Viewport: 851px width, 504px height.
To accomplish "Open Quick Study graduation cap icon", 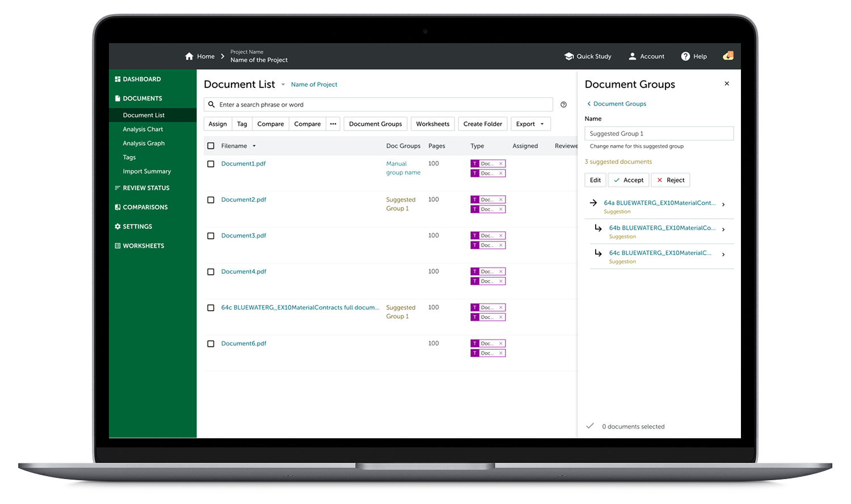I will coord(569,57).
